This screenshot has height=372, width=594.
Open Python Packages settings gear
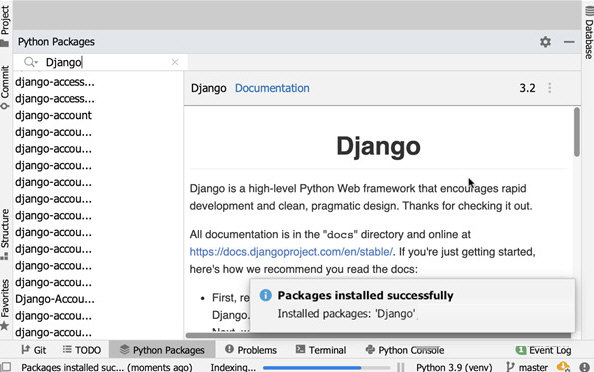545,42
